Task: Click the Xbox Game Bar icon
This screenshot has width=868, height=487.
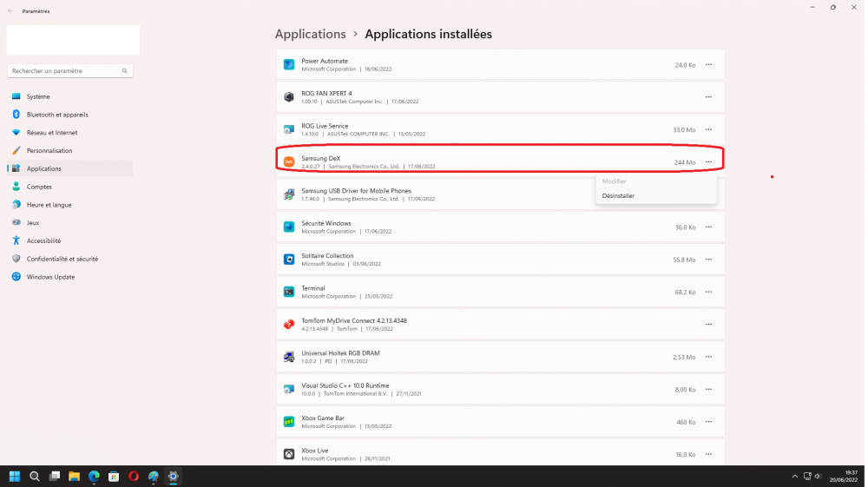Action: (x=289, y=422)
